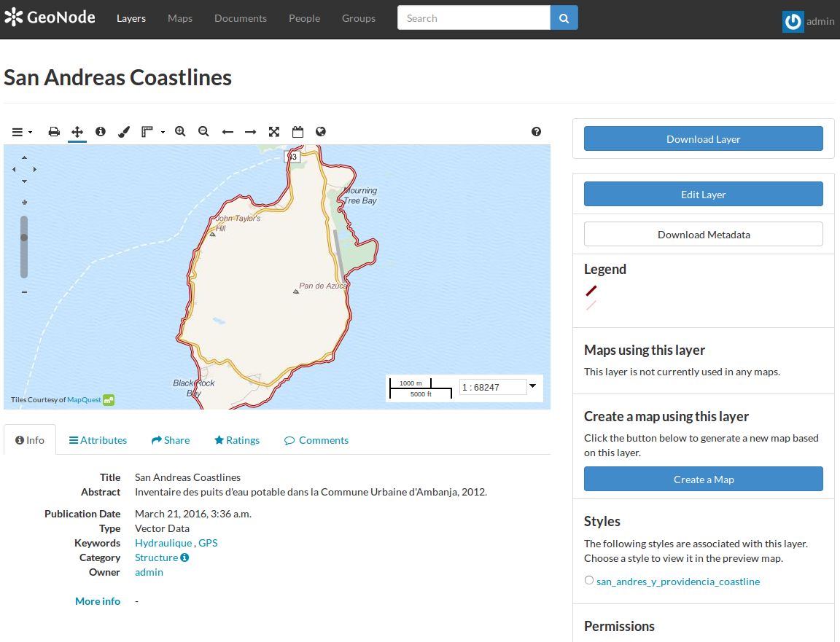
Task: Click the blue search magnifier button
Action: [564, 17]
